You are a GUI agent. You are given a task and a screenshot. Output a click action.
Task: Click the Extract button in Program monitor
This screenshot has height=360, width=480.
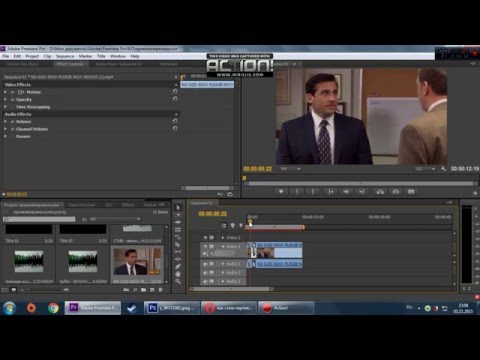[x=396, y=192]
